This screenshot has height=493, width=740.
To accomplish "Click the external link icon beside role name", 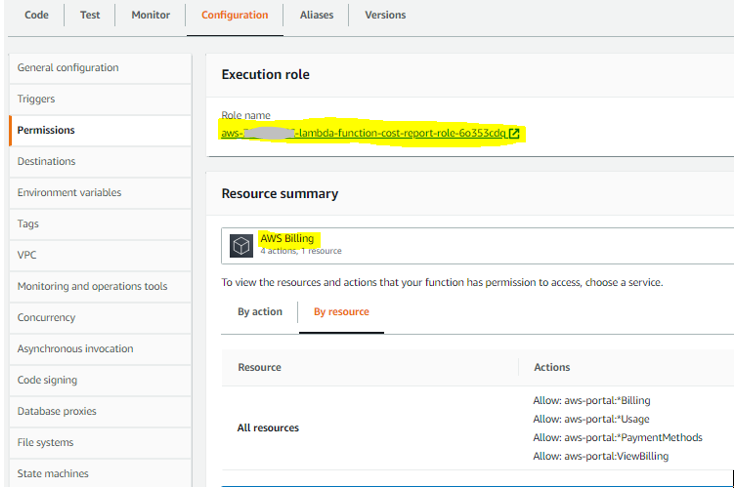I will tap(514, 134).
